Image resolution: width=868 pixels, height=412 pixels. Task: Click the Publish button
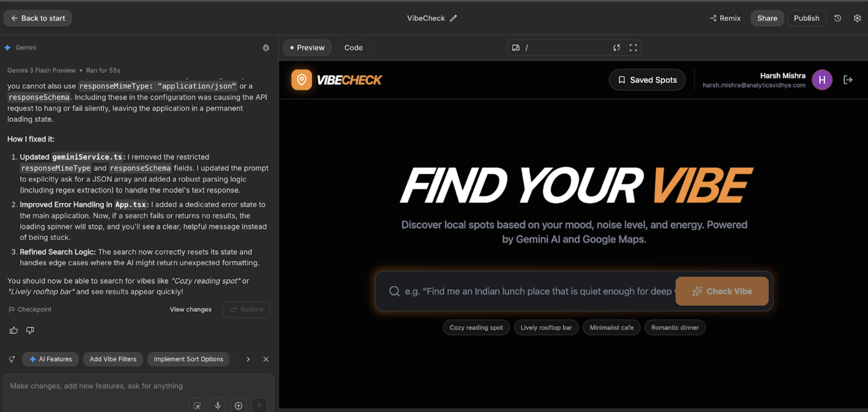[806, 18]
